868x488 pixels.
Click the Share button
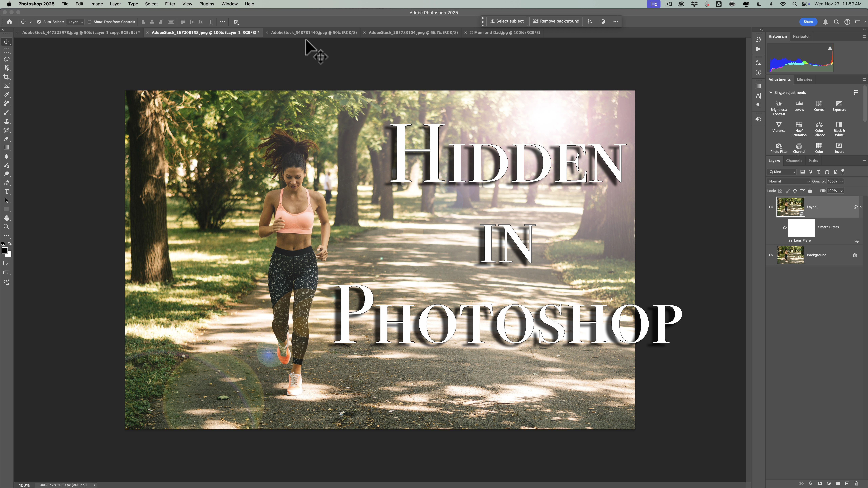[x=808, y=22]
